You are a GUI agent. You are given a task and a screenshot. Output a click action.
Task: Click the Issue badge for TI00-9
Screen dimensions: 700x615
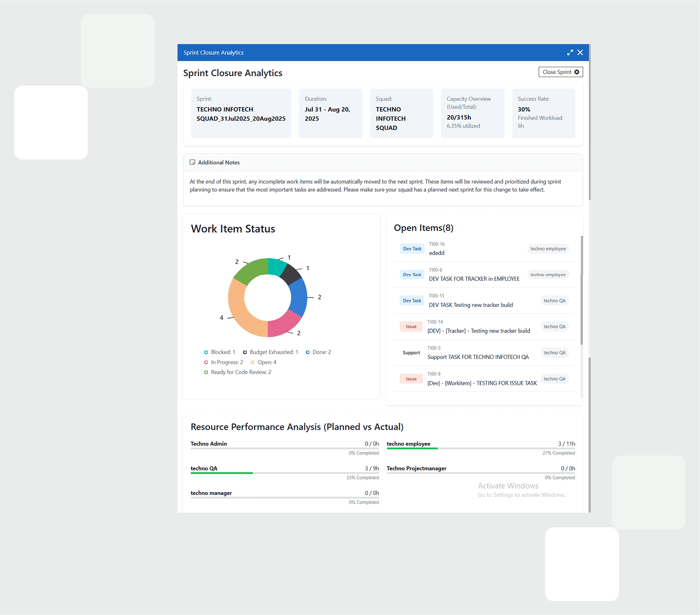click(x=411, y=379)
